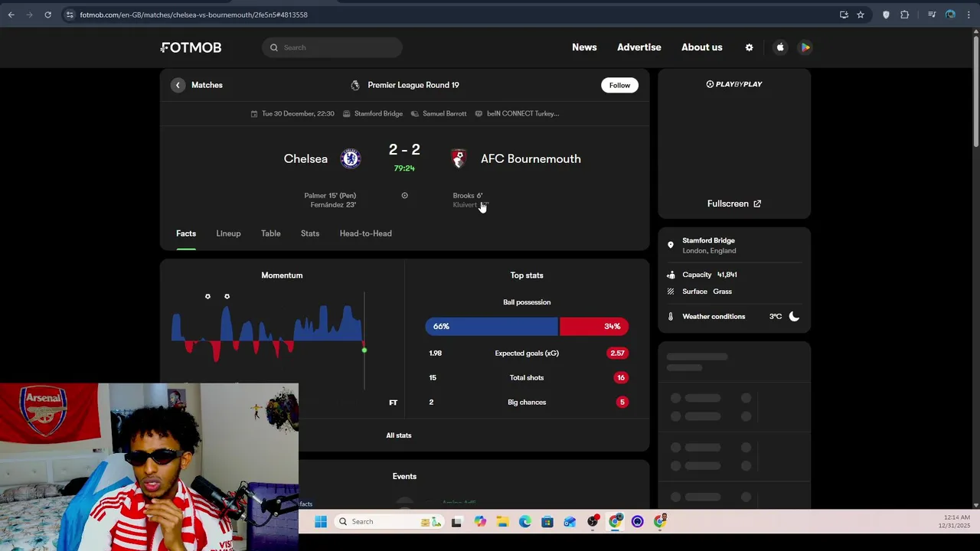980x551 pixels.
Task: Click referee Samuel Barrott text
Action: pos(444,113)
